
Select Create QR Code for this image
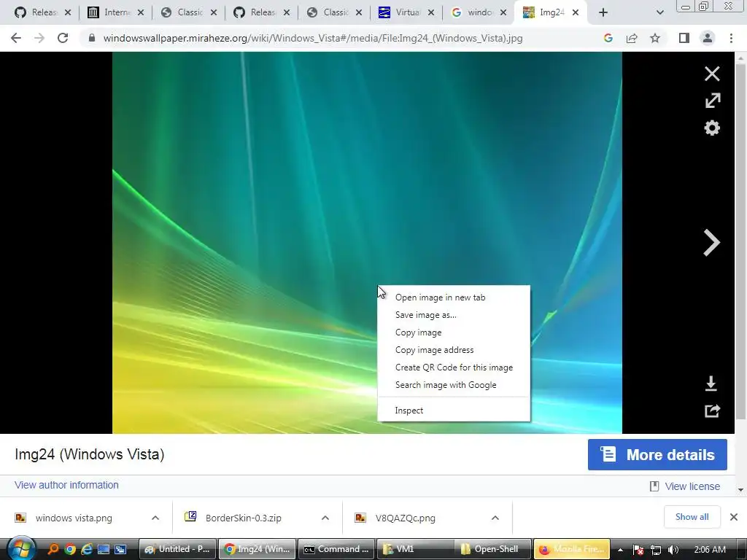click(454, 367)
